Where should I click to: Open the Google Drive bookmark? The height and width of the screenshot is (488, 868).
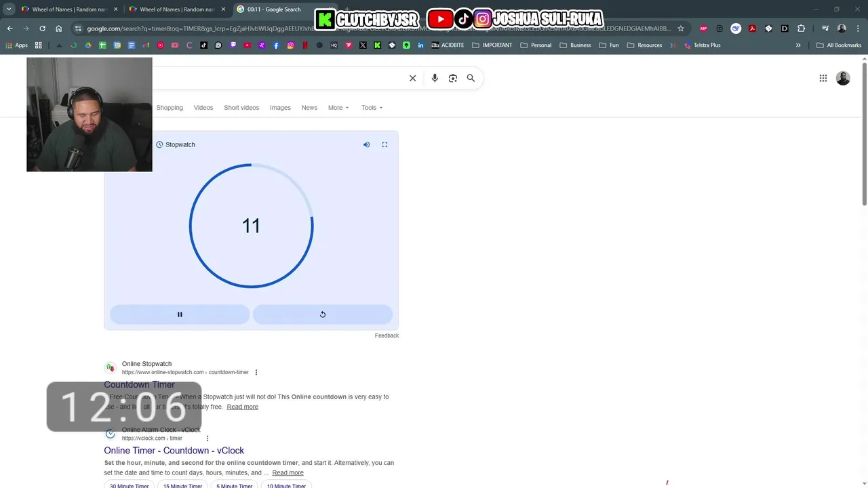click(x=88, y=45)
